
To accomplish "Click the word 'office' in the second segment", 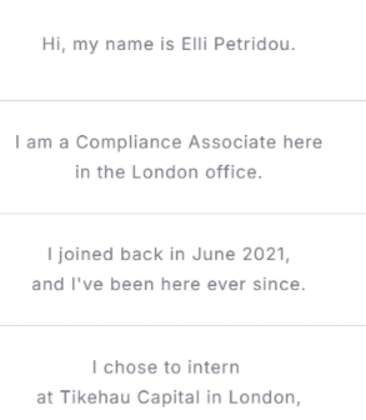I will coord(231,172).
